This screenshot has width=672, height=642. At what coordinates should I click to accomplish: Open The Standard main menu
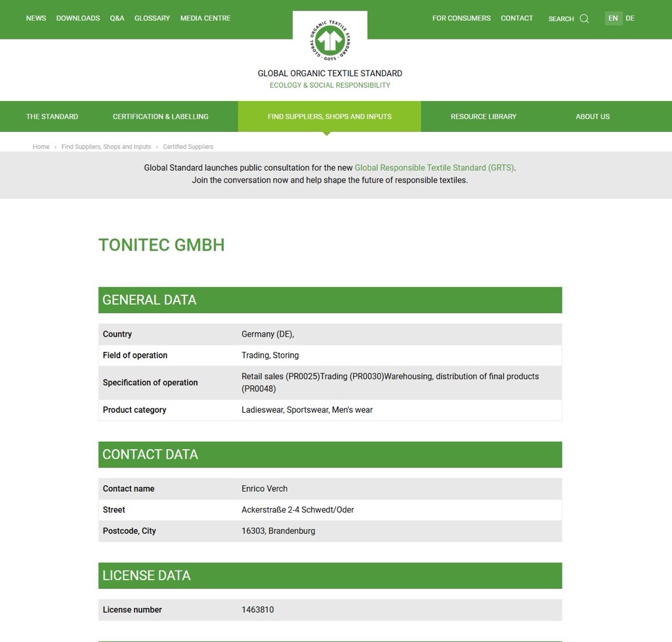pos(52,117)
